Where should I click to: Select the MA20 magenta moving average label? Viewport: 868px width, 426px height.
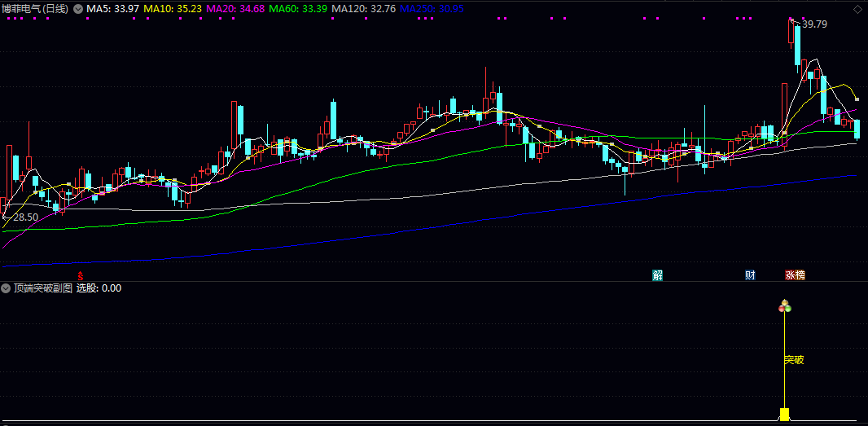pyautogui.click(x=235, y=9)
